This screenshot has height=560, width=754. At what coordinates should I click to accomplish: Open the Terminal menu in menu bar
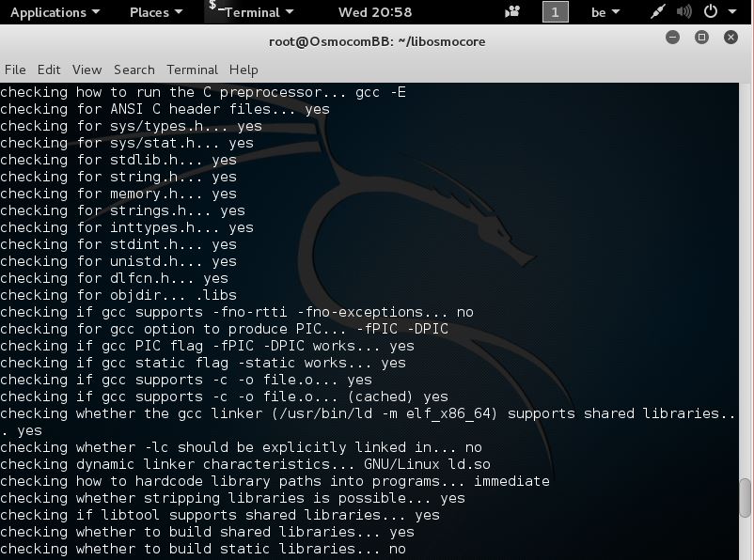pos(193,70)
